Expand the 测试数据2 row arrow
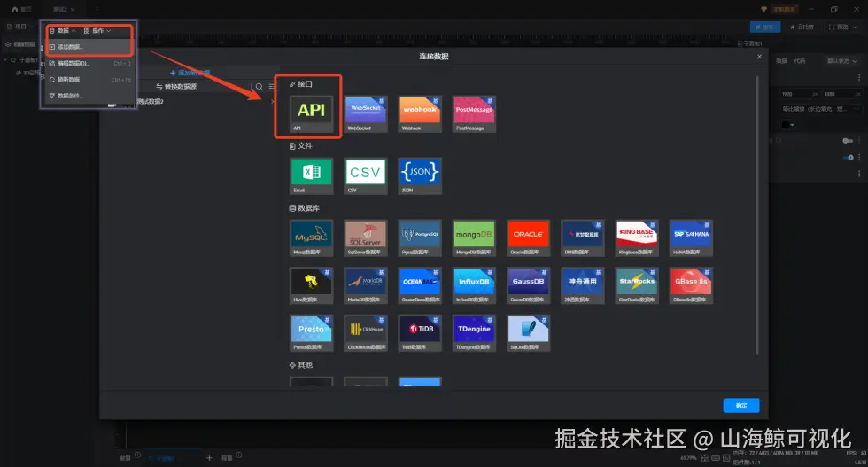This screenshot has width=868, height=467. (272, 101)
